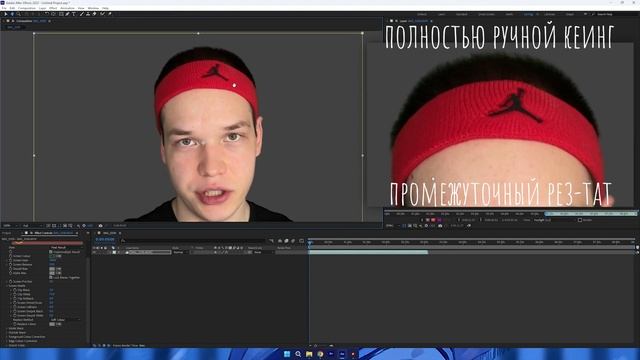Pick Screen Colour with the eyedropper
The image size is (640, 360).
(58, 256)
